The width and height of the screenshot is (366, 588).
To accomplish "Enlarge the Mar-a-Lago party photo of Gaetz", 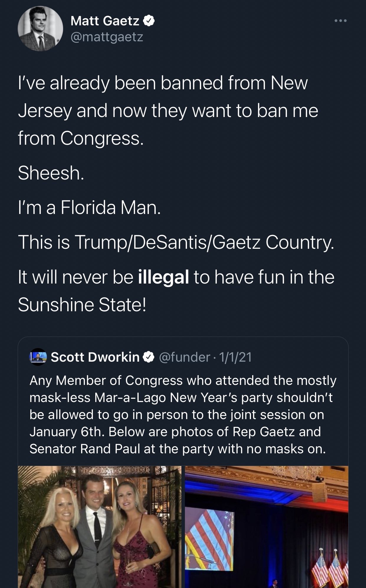I will [100, 528].
